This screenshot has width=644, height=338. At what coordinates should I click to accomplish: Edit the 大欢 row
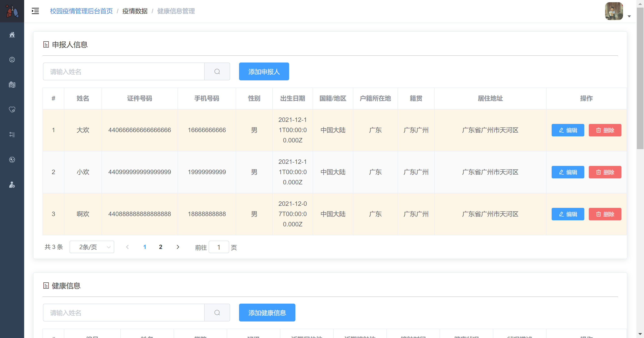tap(568, 130)
